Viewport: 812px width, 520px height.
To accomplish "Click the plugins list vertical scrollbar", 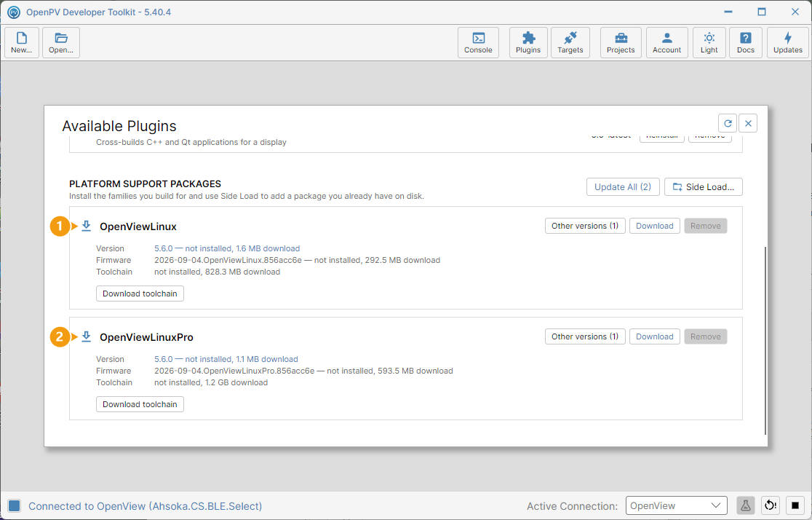I will pyautogui.click(x=765, y=341).
